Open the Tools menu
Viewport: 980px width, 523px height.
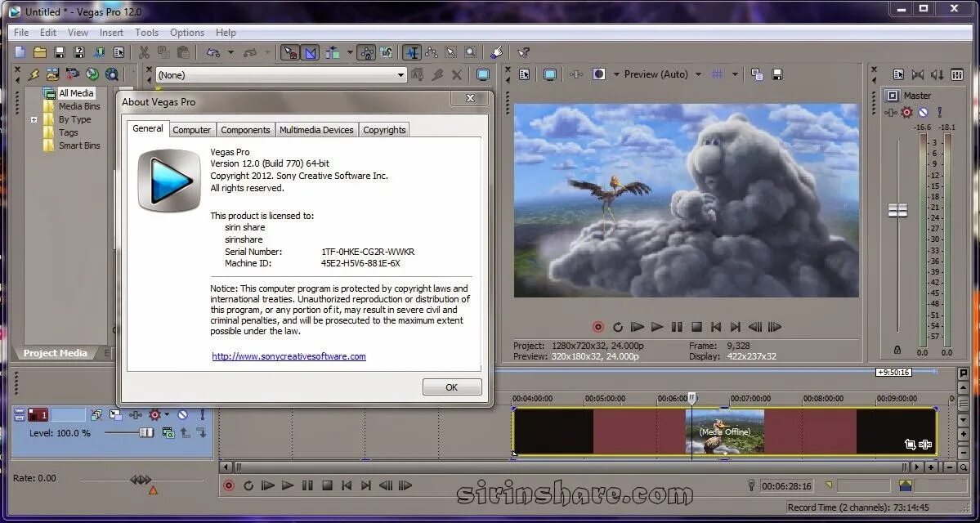[147, 33]
